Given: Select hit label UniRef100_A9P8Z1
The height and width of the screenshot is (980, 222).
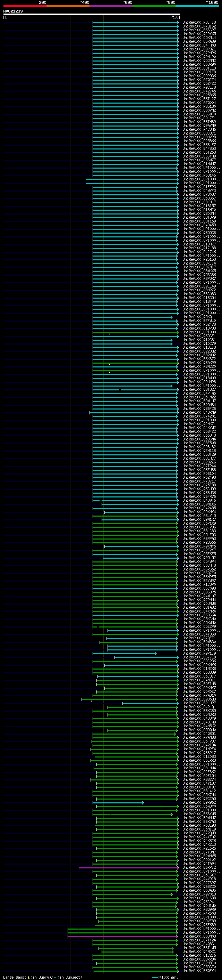Looking at the screenshot, I should [199, 49].
